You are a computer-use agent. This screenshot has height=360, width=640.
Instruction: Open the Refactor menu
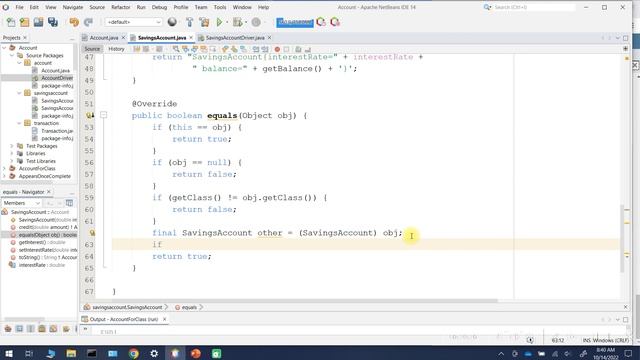click(121, 7)
